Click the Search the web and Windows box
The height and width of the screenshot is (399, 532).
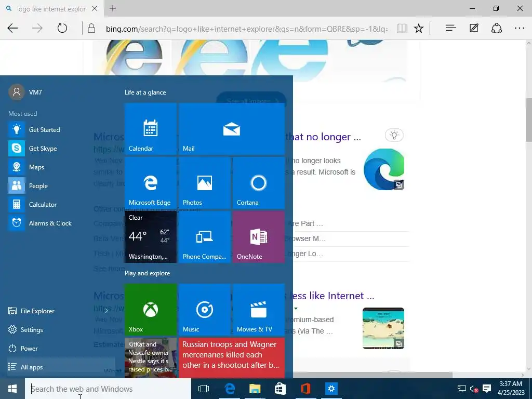(x=108, y=389)
